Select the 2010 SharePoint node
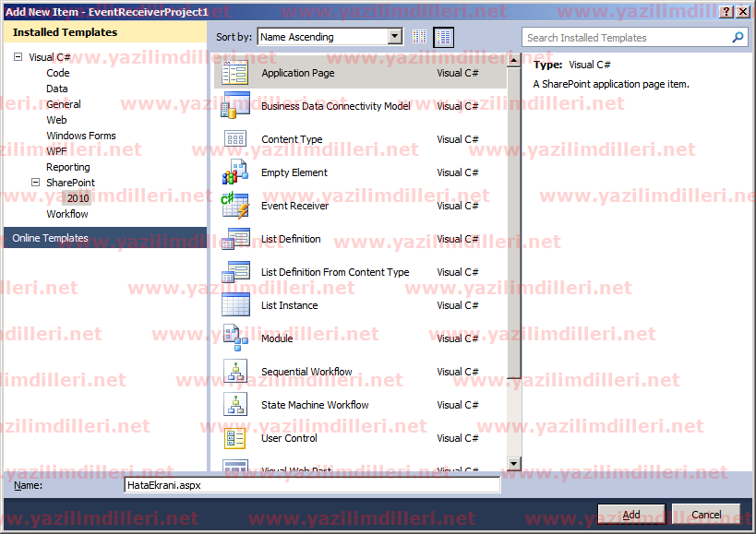This screenshot has height=534, width=756. point(78,198)
